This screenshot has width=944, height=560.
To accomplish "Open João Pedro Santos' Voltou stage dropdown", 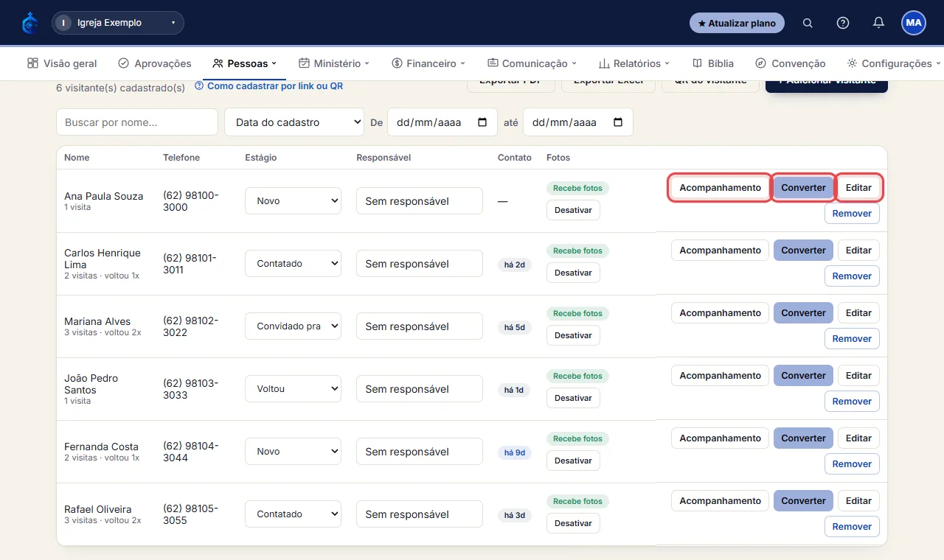I will [293, 388].
